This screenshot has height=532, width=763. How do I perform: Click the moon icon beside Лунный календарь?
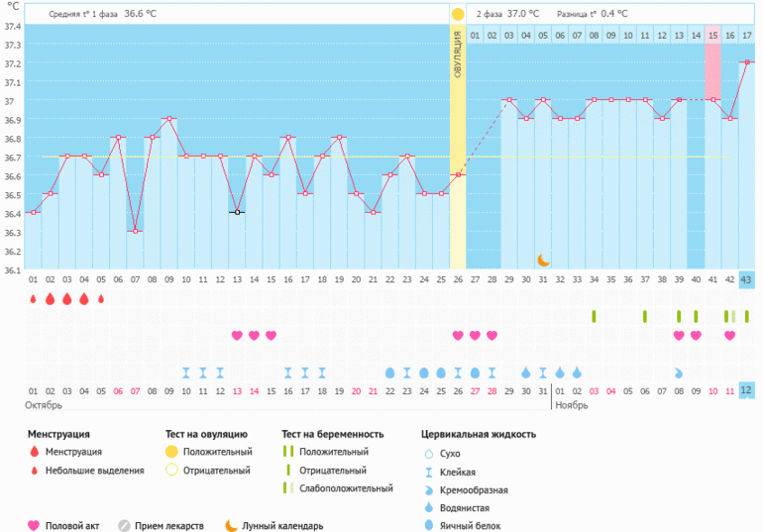(231, 526)
